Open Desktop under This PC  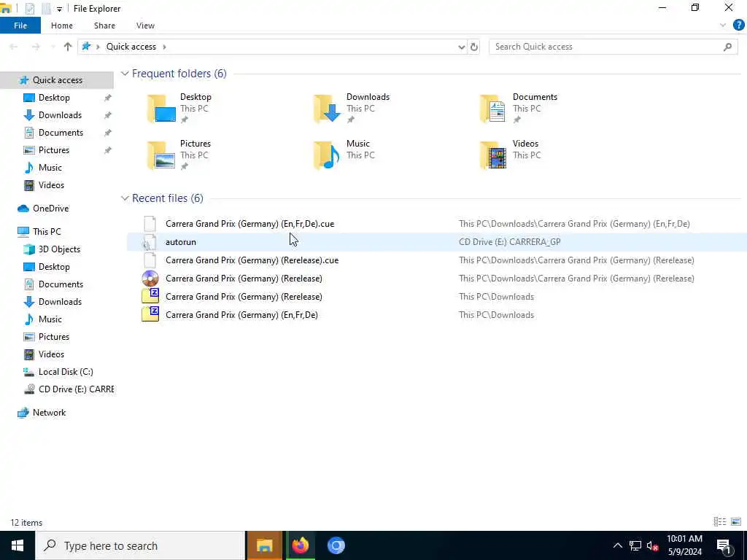click(54, 267)
